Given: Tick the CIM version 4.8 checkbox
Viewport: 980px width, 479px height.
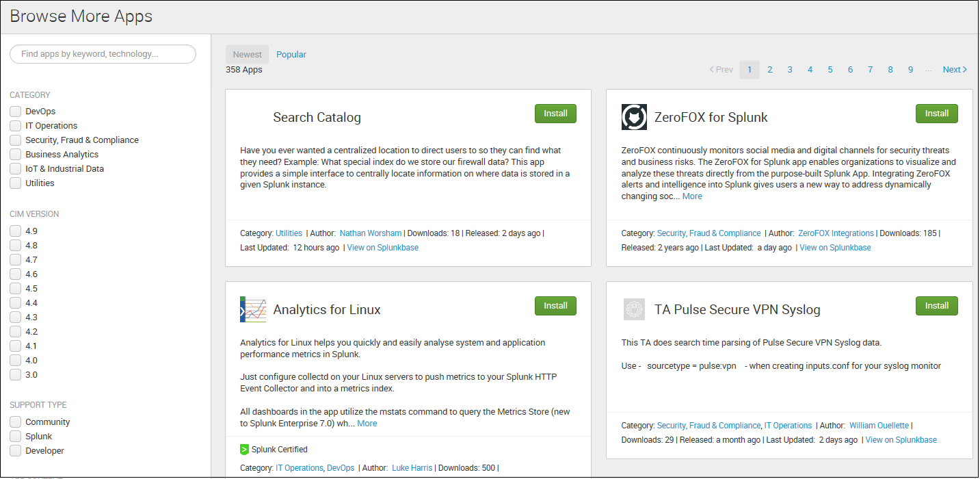Looking at the screenshot, I should pos(15,246).
